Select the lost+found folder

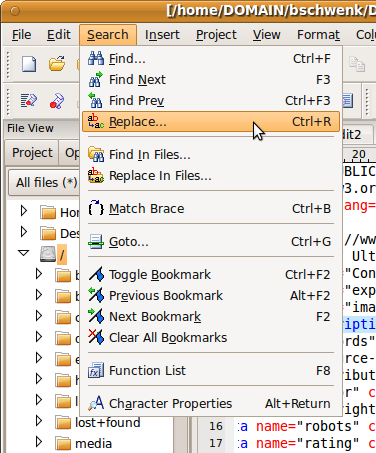pyautogui.click(x=108, y=423)
